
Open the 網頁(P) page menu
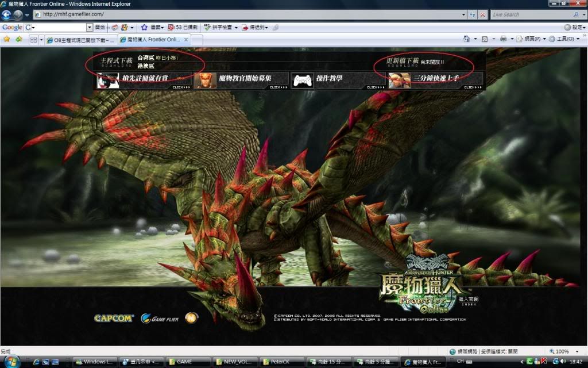pyautogui.click(x=531, y=39)
